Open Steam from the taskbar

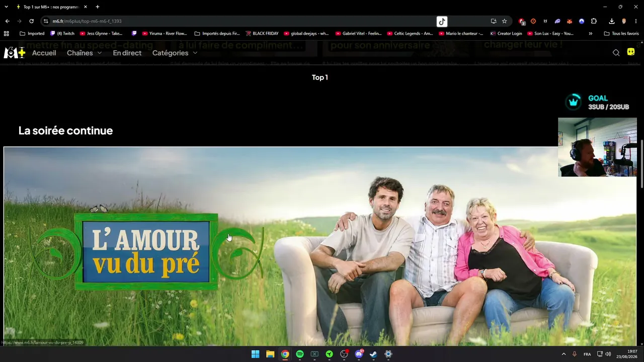click(x=373, y=354)
